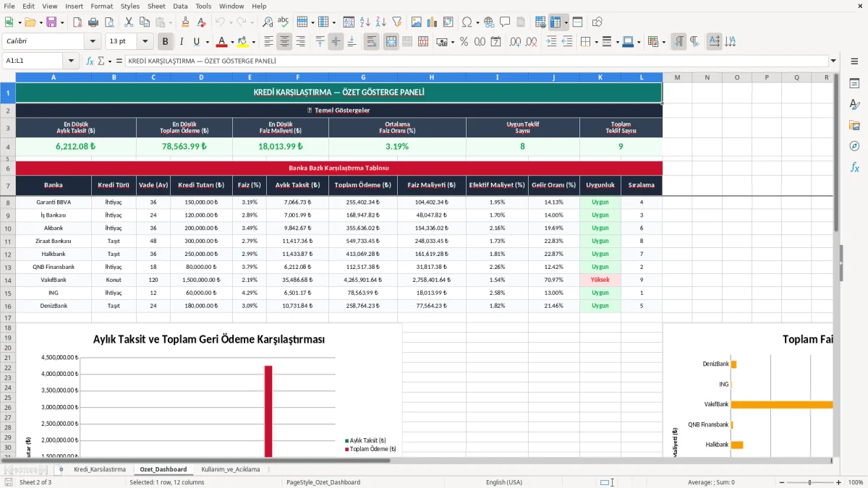Viewport: 868px width, 488px height.
Task: Click the Insert Comment icon
Action: 505,22
